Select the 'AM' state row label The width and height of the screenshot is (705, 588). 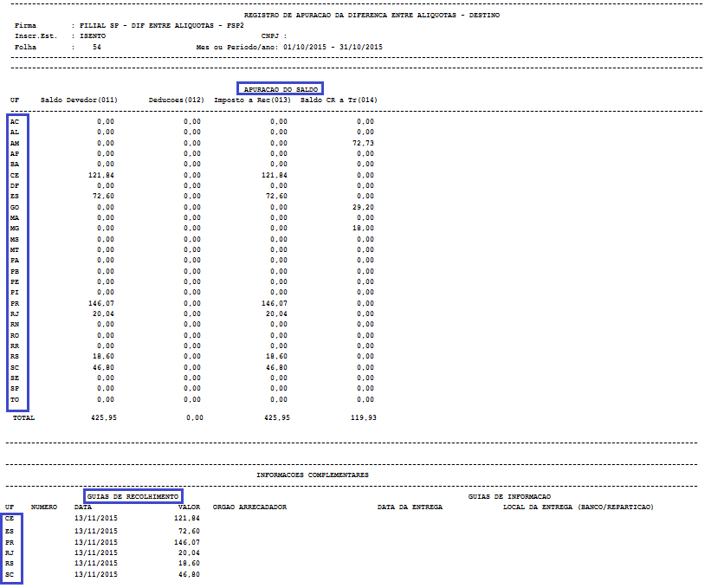click(15, 143)
